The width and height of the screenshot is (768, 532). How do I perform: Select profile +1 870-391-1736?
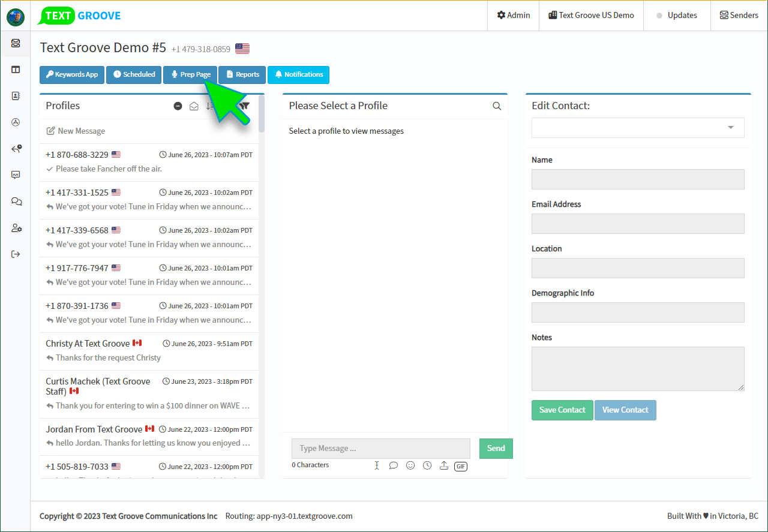pyautogui.click(x=149, y=313)
